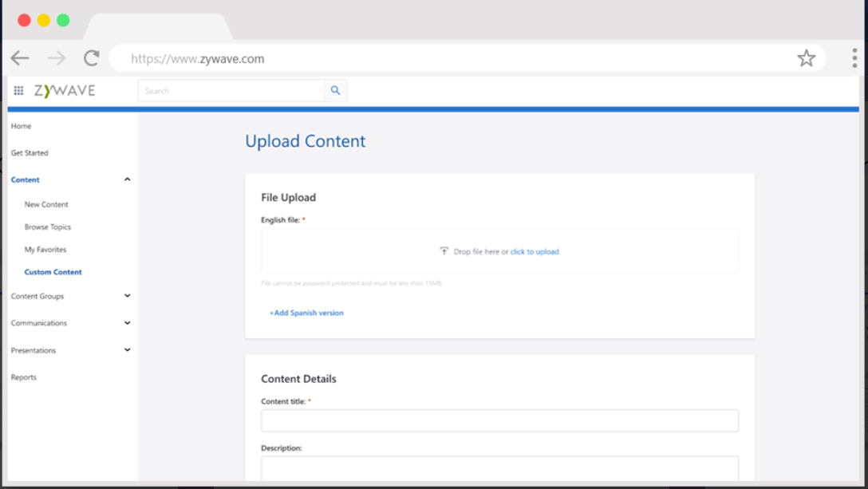Open the app launcher grid icon
This screenshot has height=489, width=868.
pyautogui.click(x=18, y=90)
